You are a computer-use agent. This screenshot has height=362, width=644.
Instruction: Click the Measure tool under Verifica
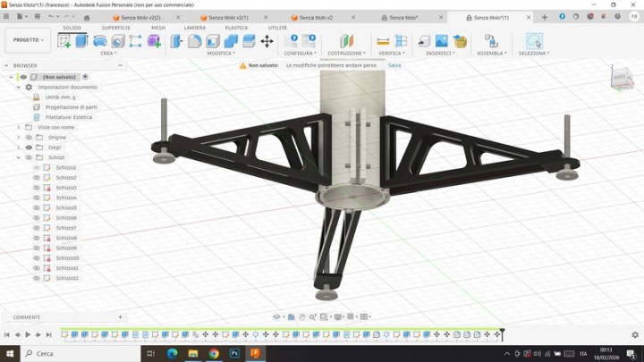(x=383, y=40)
